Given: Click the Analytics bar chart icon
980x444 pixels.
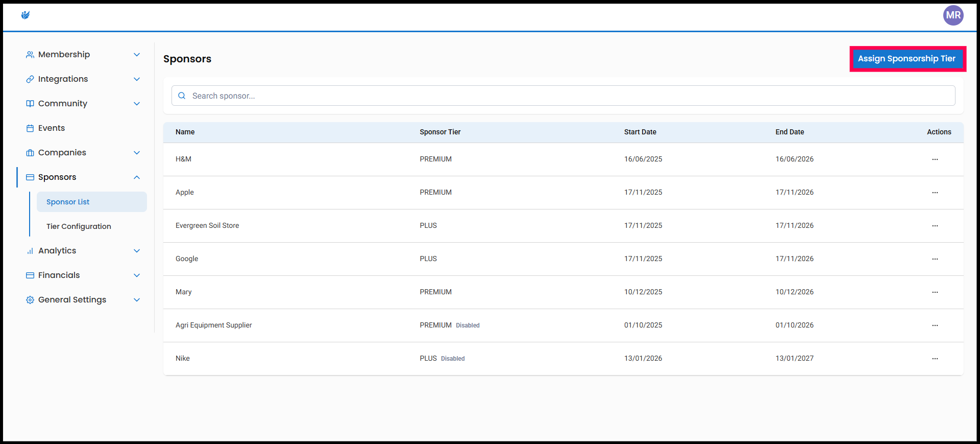Looking at the screenshot, I should [30, 251].
